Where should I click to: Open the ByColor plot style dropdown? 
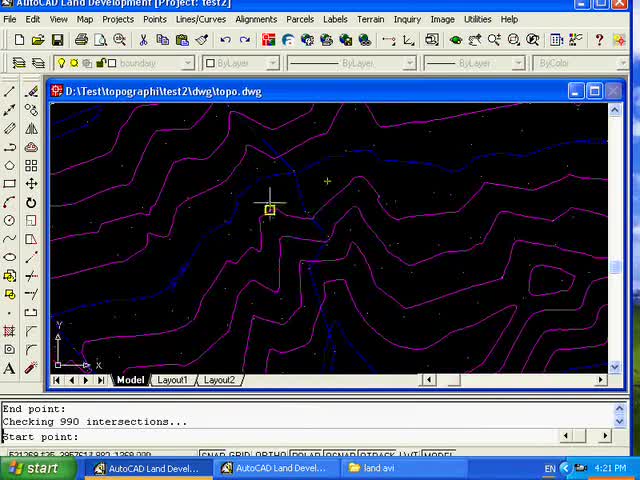[623, 63]
